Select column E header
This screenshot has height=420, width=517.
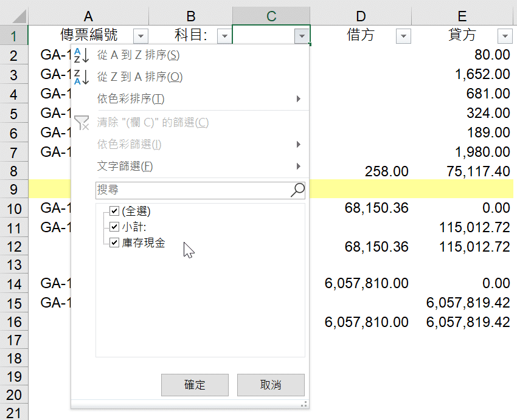(462, 16)
